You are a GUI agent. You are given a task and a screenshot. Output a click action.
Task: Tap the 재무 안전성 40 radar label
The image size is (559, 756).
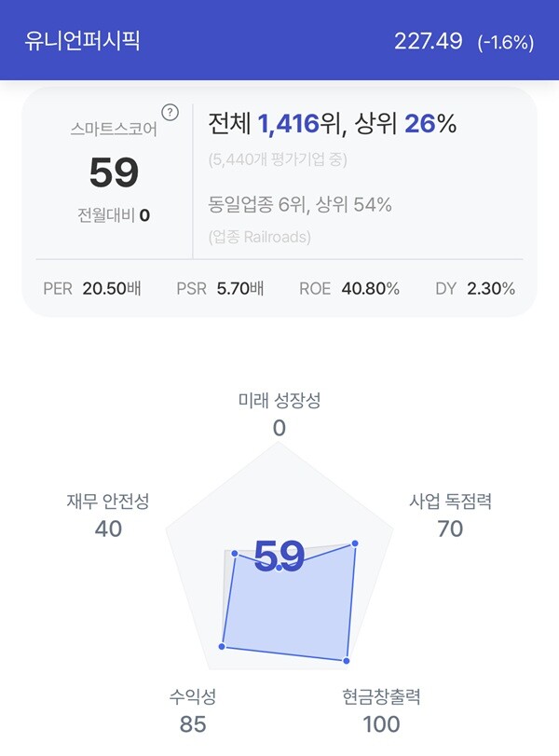tap(108, 515)
